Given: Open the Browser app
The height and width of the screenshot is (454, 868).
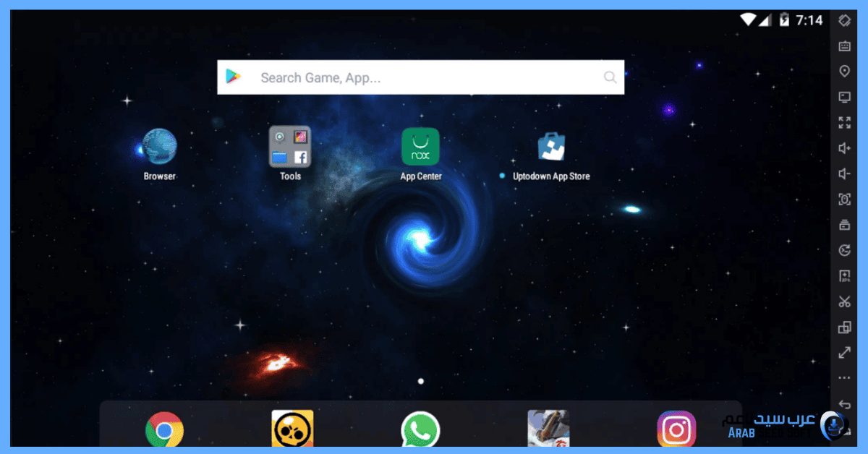Looking at the screenshot, I should 159,147.
